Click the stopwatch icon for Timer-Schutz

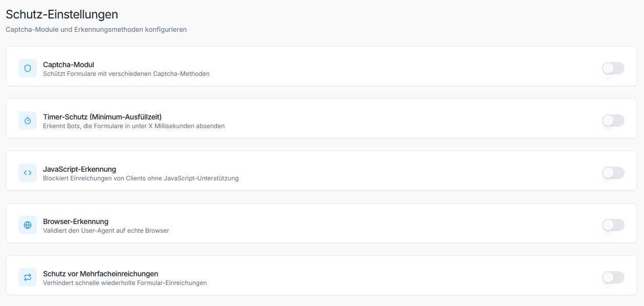click(28, 120)
